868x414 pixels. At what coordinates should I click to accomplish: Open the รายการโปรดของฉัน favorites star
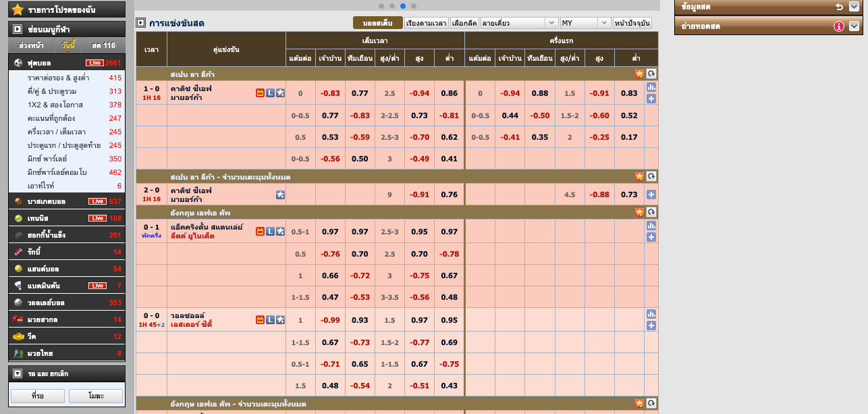pyautogui.click(x=18, y=9)
